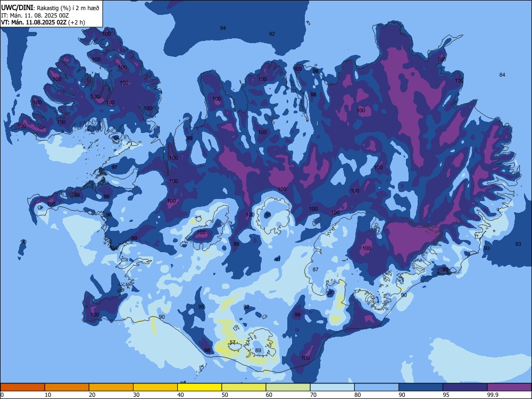Click the 96 humidity value on map

pos(109,215)
